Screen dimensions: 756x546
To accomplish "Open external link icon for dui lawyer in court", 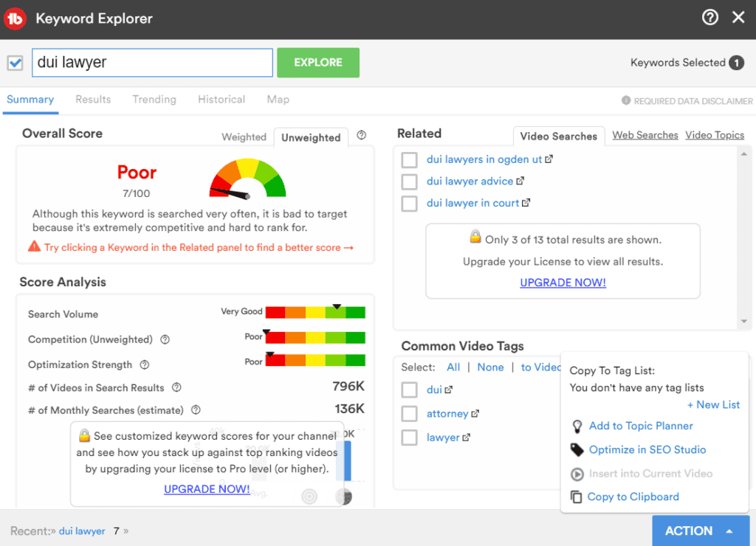I will [526, 203].
